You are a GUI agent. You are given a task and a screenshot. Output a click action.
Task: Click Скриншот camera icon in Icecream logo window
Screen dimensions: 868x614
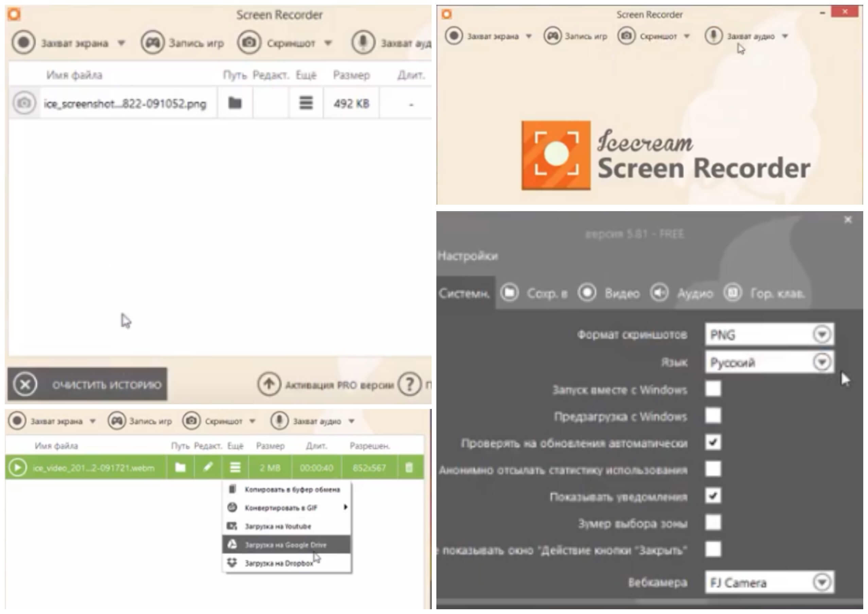coord(626,36)
